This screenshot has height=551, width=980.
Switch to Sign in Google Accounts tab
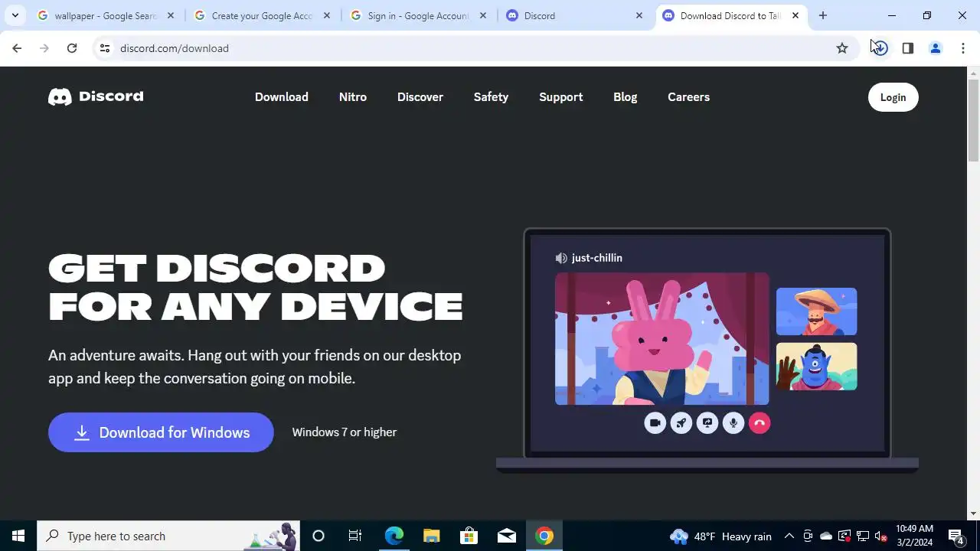click(x=418, y=15)
